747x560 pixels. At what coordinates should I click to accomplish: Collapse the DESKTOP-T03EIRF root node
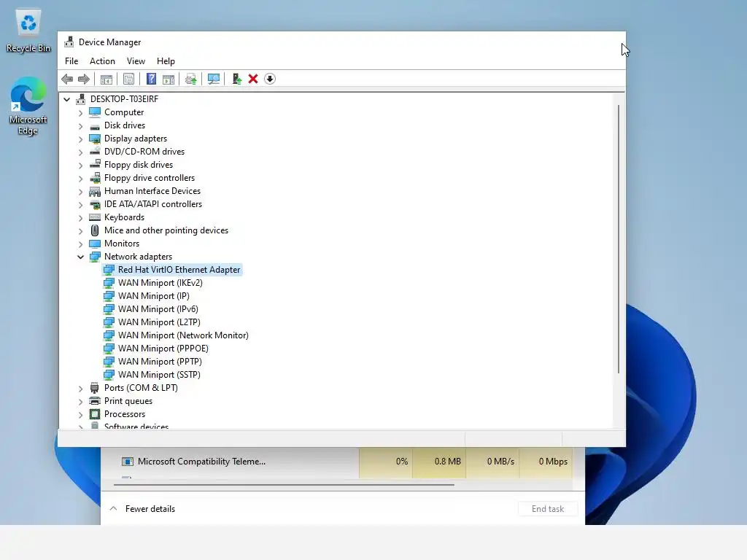click(x=66, y=99)
